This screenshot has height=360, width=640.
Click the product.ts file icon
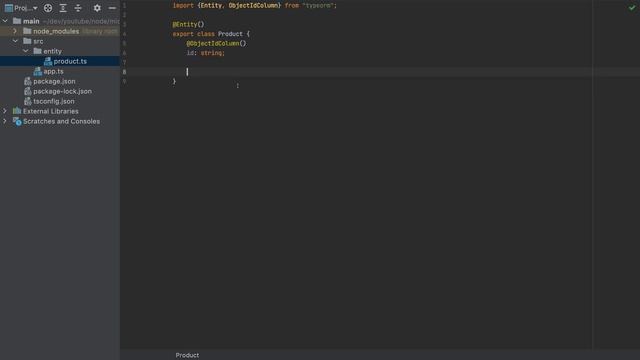48,61
